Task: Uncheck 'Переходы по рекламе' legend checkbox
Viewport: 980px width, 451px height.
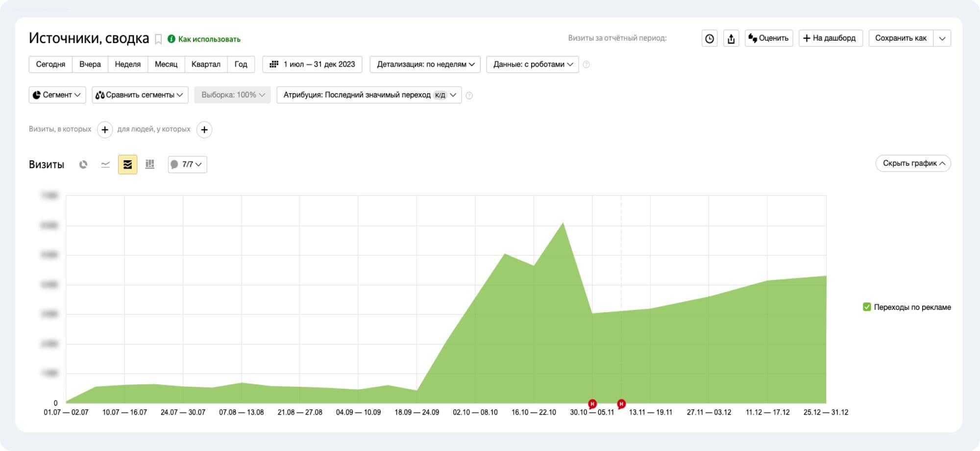Action: pyautogui.click(x=867, y=307)
